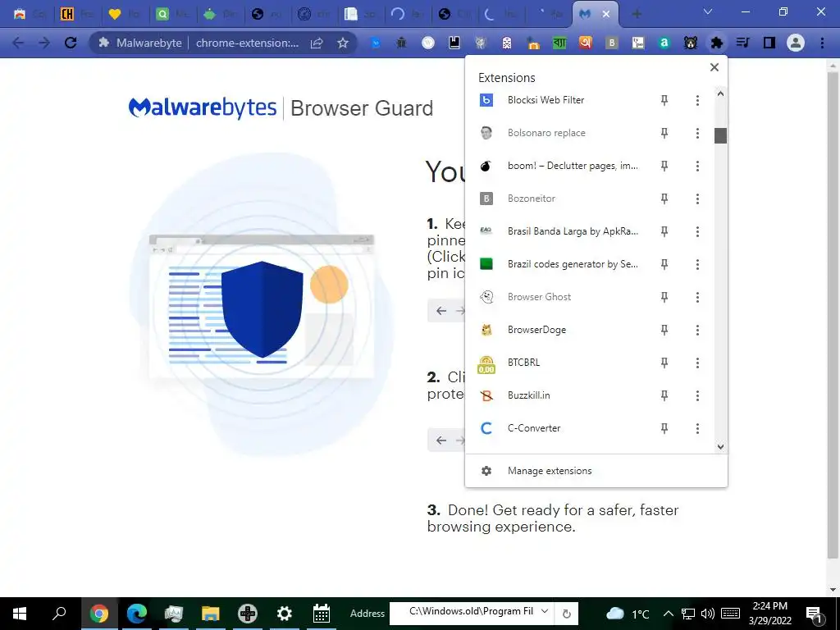Screen dimensions: 840x630
Task: Reload the current page
Action: 71,43
